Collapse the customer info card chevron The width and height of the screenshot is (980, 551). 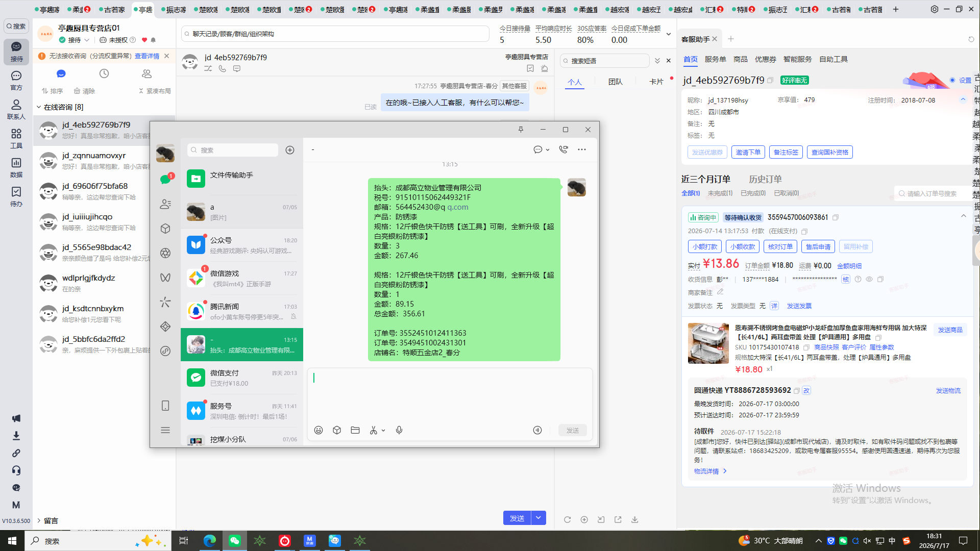(963, 99)
